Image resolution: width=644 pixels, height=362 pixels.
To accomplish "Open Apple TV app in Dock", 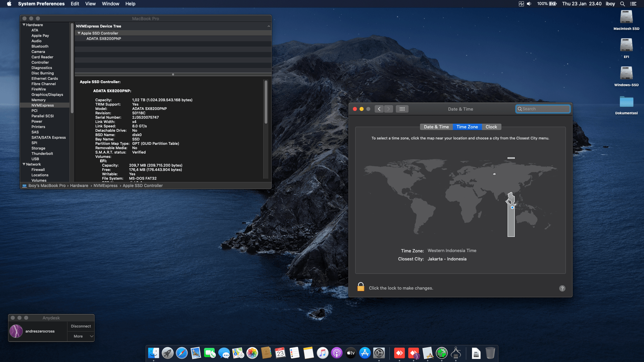I will pyautogui.click(x=351, y=353).
